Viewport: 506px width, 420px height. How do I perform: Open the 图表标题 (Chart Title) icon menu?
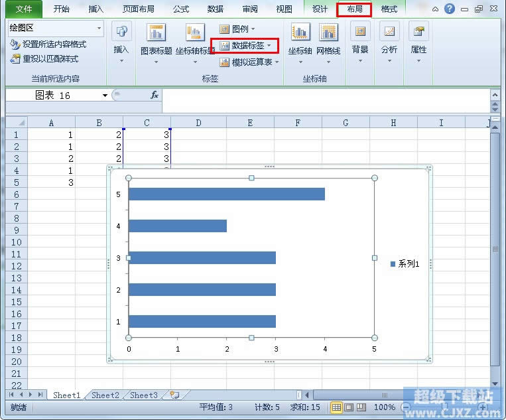(x=157, y=33)
